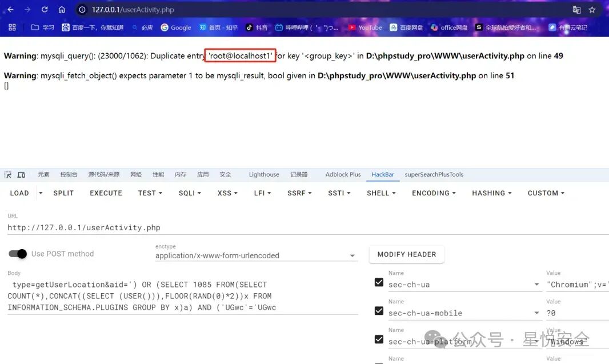609x364 pixels.
Task: Select the HackBar tab
Action: (383, 174)
